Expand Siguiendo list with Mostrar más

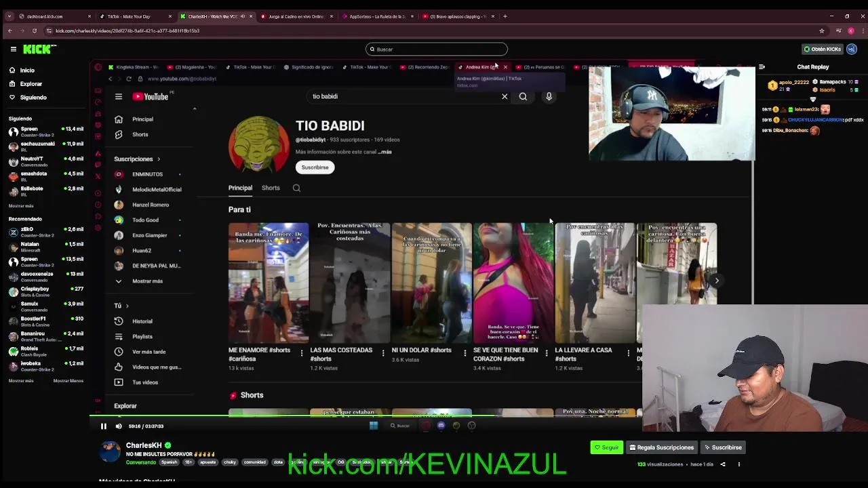click(21, 205)
